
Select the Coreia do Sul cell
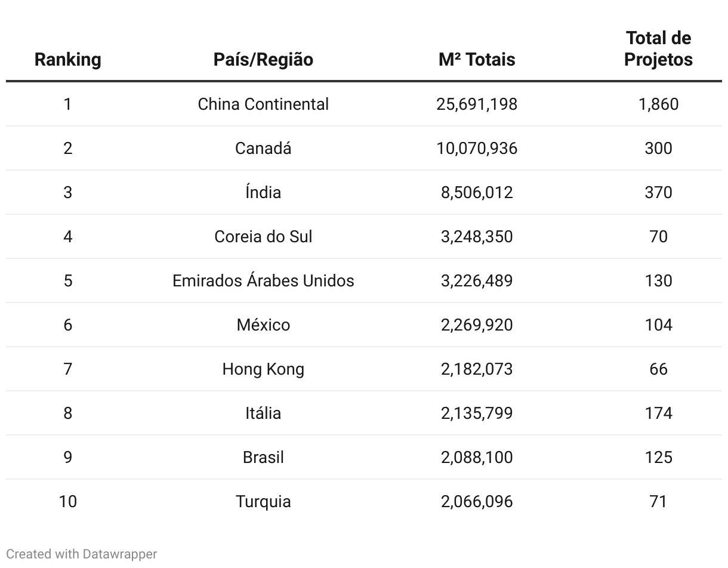pyautogui.click(x=263, y=236)
